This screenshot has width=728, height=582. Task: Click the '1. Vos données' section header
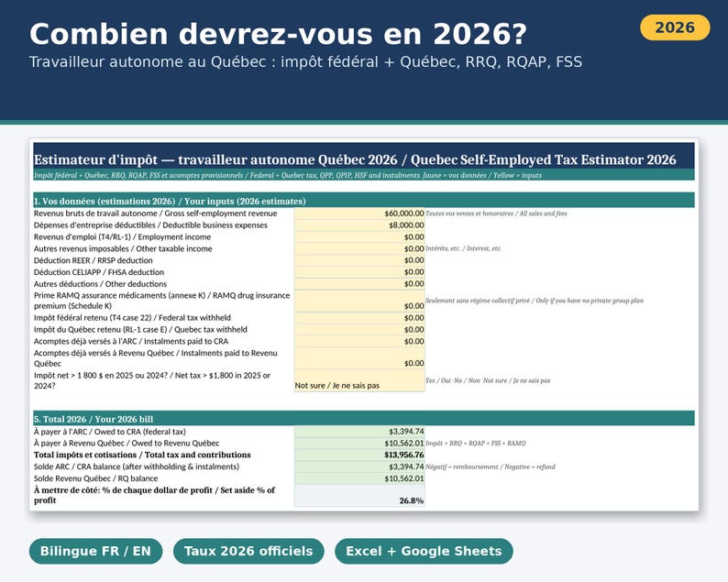click(x=170, y=202)
